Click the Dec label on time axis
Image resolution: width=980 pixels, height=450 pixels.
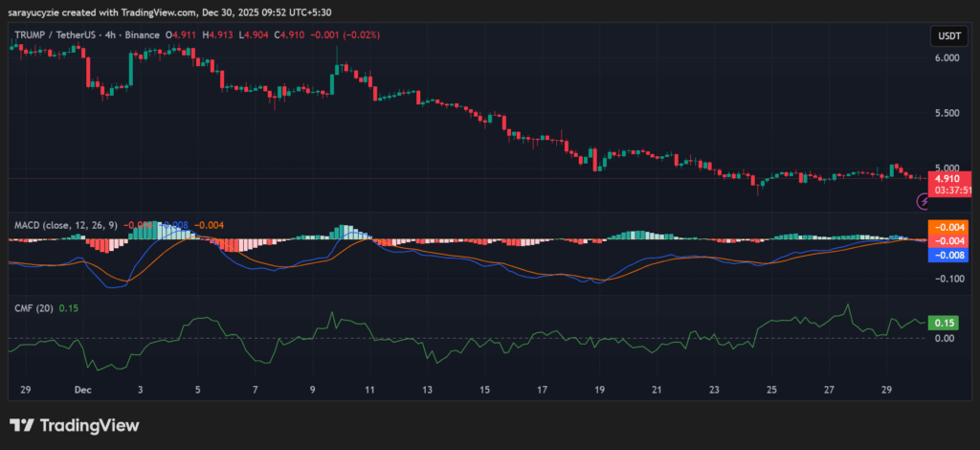click(81, 391)
